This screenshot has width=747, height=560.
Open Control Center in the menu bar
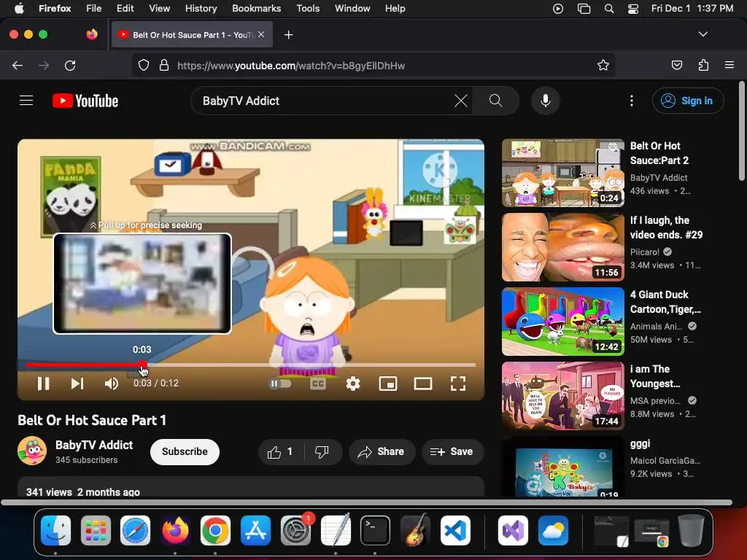(x=632, y=9)
